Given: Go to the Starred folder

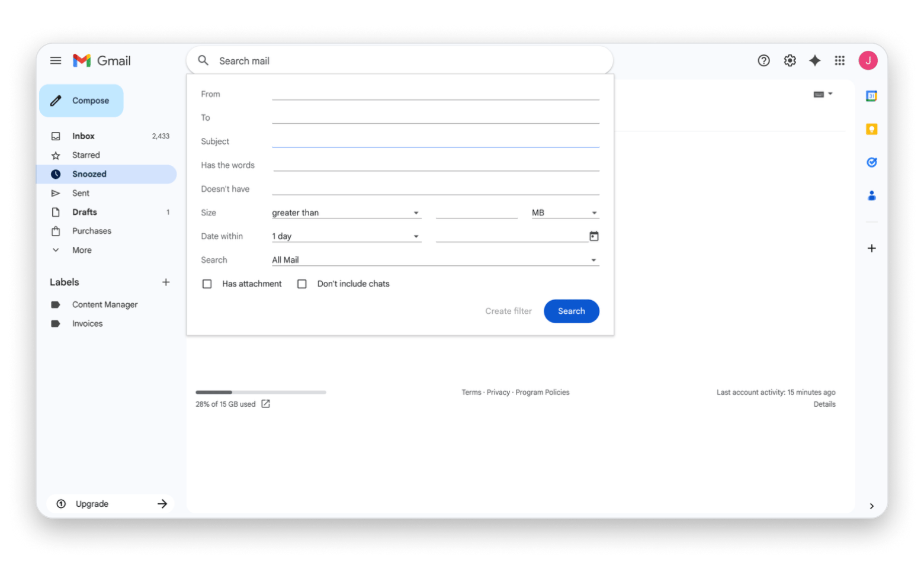Looking at the screenshot, I should [x=86, y=155].
